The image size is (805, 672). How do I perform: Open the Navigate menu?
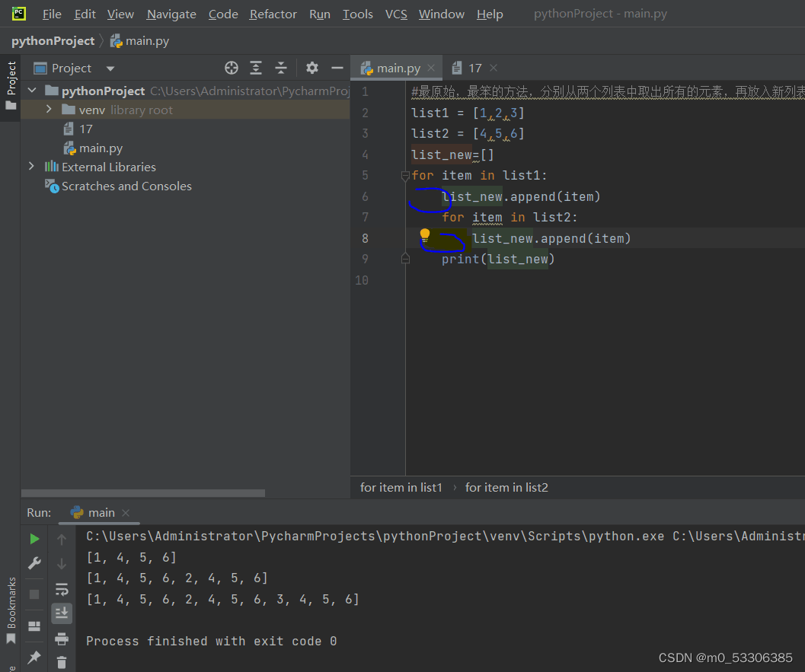coord(171,14)
